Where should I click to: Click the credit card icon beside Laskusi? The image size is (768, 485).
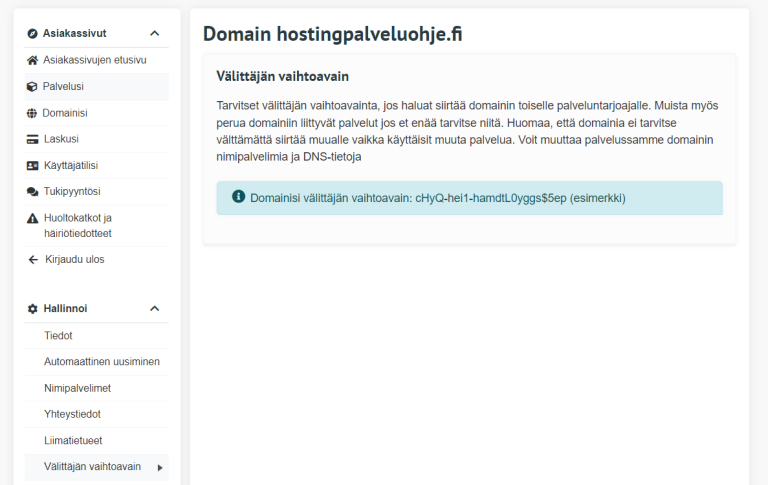click(32, 139)
